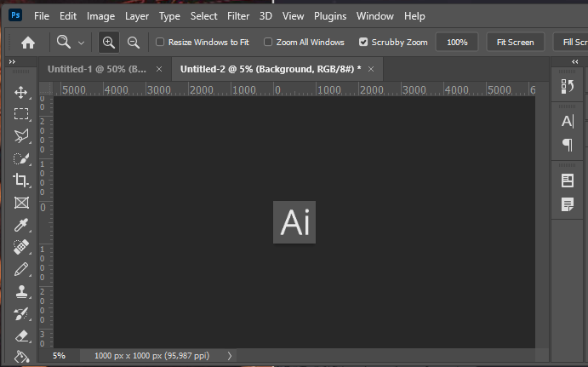Open the Type menu
Screen dimensions: 588x367
click(x=169, y=16)
